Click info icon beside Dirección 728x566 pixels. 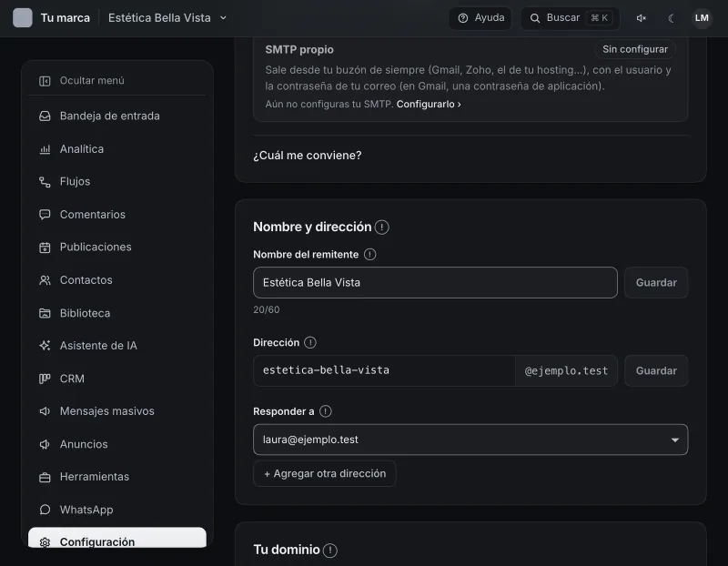(x=310, y=343)
